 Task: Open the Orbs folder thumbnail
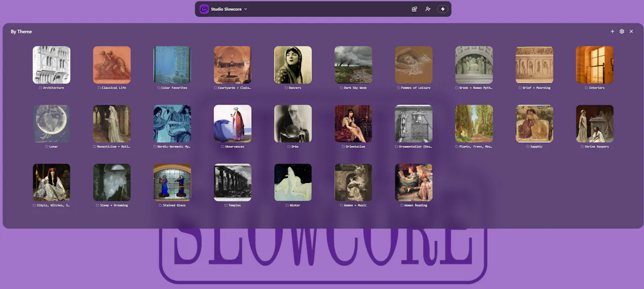tap(293, 123)
